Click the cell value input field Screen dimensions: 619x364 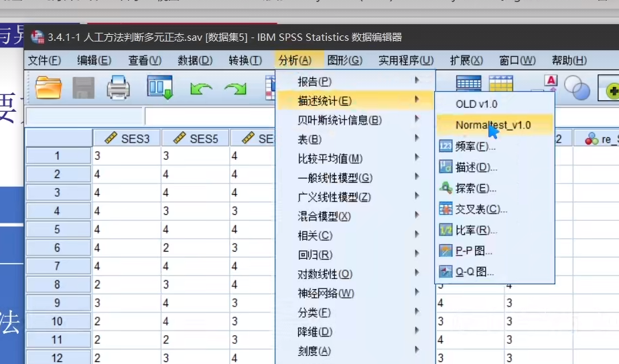coord(209,116)
